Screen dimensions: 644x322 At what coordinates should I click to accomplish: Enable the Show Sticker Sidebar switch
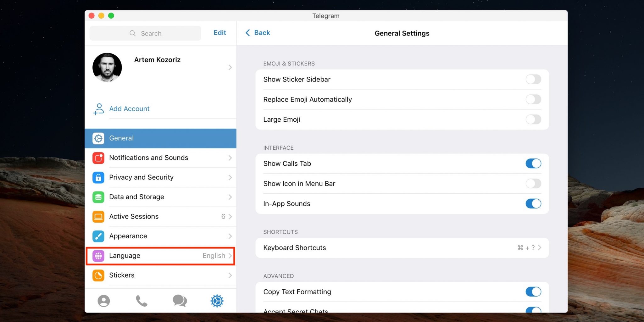[x=533, y=79]
